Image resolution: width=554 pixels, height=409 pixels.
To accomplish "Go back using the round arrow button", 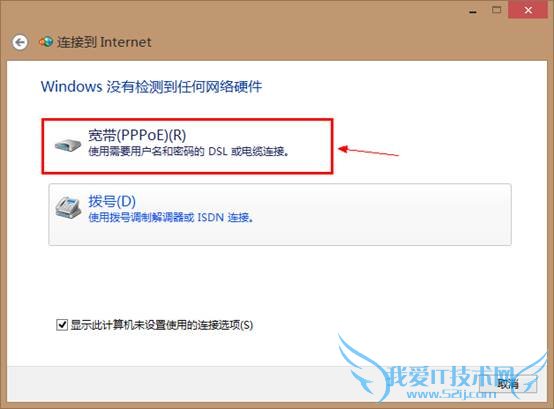I will click(20, 43).
